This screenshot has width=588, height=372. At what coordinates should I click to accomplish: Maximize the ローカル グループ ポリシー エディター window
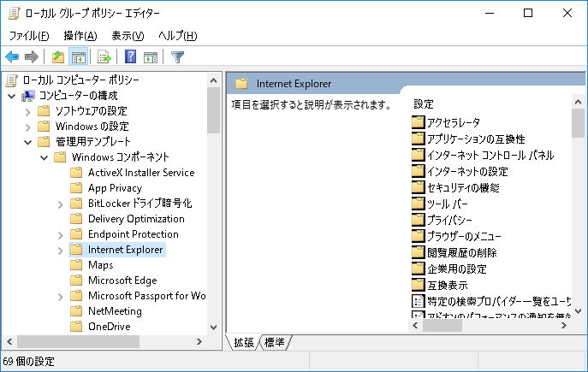[528, 13]
